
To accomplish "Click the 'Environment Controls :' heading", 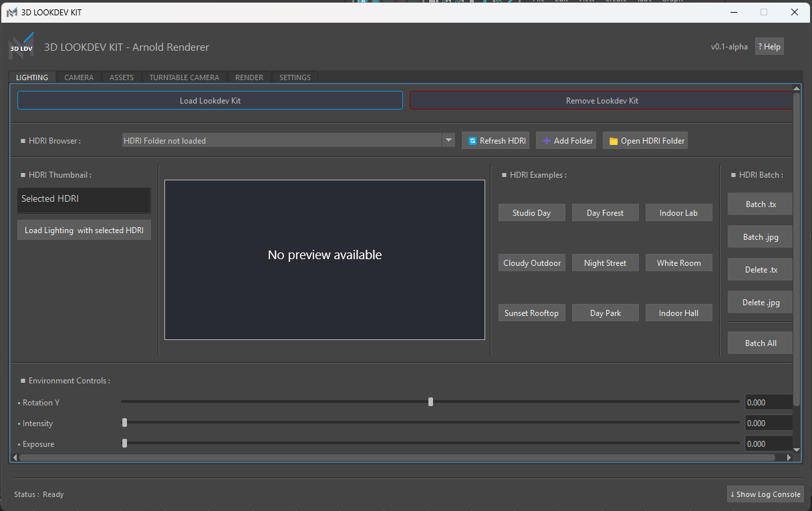I will click(70, 381).
